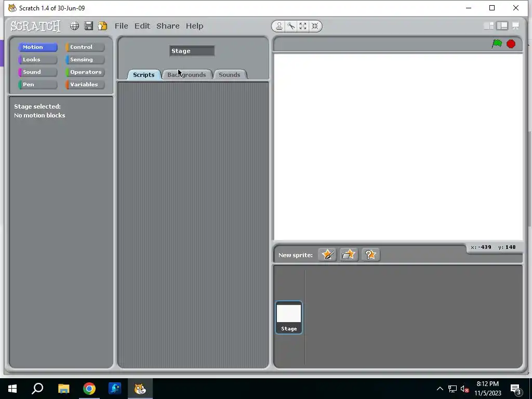This screenshot has width=532, height=399.
Task: Select the Motion block category
Action: point(37,47)
